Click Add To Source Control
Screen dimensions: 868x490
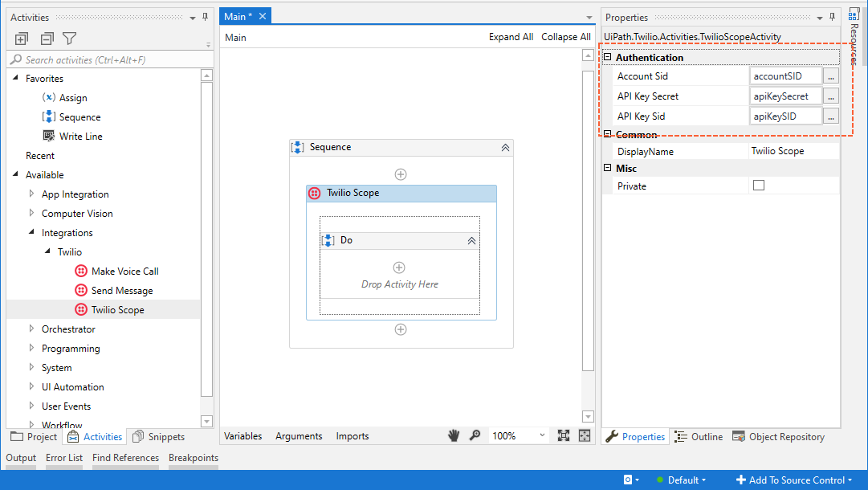[793, 480]
